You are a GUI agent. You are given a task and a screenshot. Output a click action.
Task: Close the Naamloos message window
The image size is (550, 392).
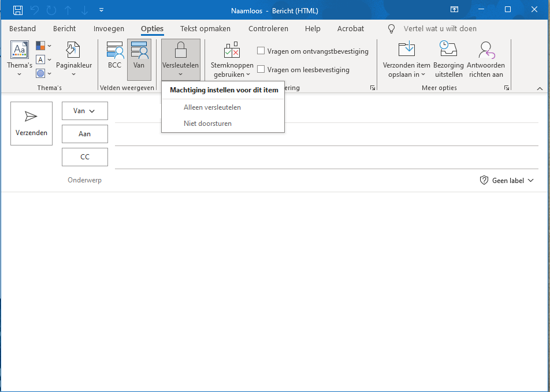534,10
